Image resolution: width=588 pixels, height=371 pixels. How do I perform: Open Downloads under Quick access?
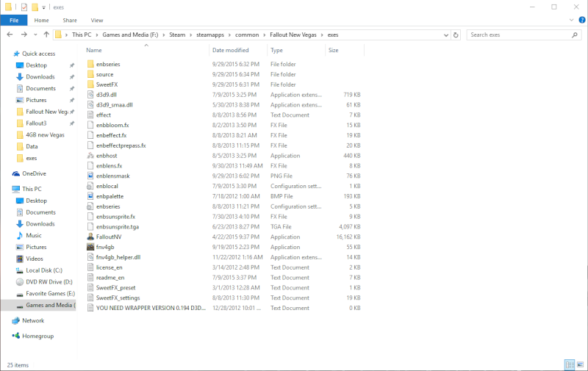[40, 77]
